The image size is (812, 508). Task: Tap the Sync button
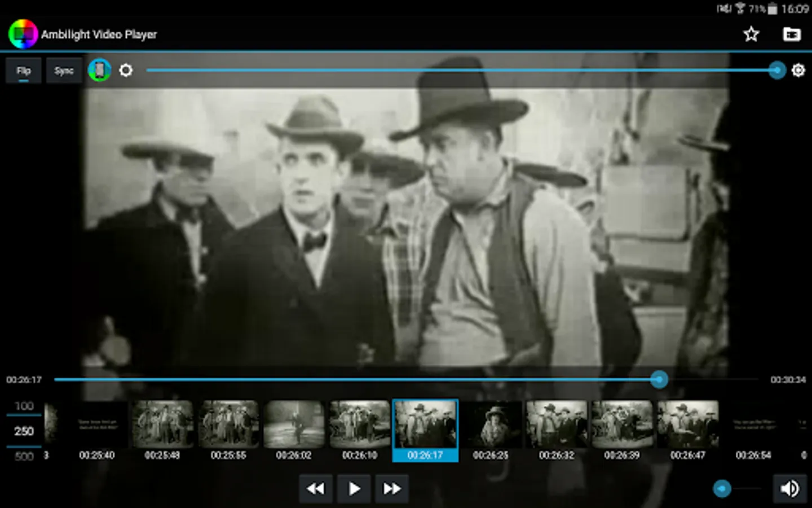coord(64,71)
